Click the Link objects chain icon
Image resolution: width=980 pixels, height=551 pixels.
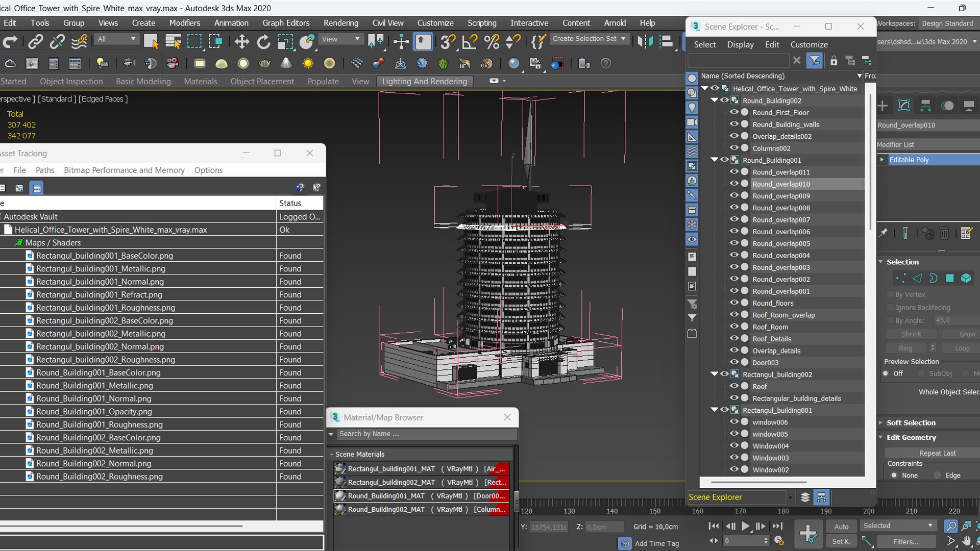pyautogui.click(x=35, y=42)
